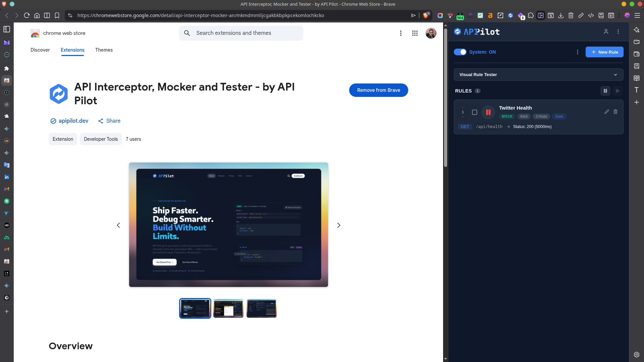Screen dimensions: 644x362
Task: Open the apipilot.dev link
Action: pyautogui.click(x=73, y=121)
